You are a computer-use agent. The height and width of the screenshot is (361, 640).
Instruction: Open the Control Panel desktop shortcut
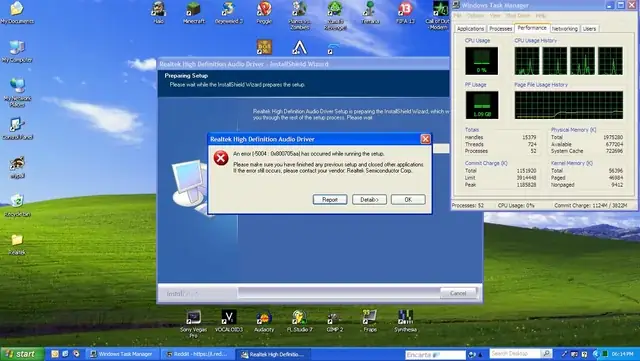(x=17, y=128)
